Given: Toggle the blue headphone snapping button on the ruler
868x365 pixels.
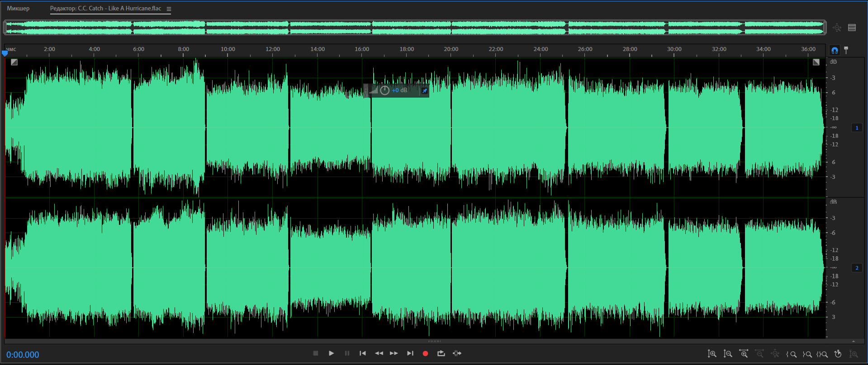Looking at the screenshot, I should pos(835,50).
